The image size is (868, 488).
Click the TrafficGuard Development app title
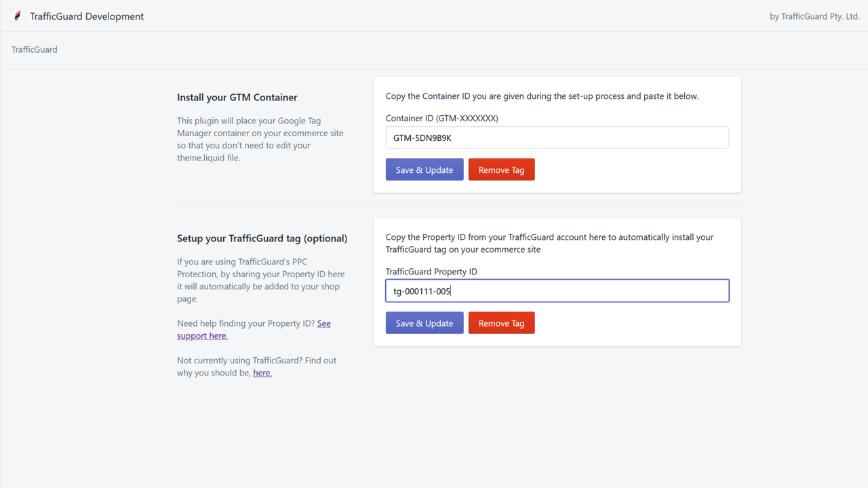pyautogui.click(x=87, y=16)
